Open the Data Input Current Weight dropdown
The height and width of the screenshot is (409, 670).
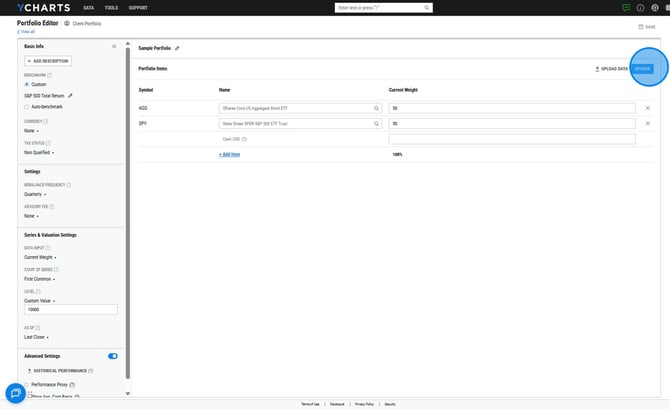(40, 257)
